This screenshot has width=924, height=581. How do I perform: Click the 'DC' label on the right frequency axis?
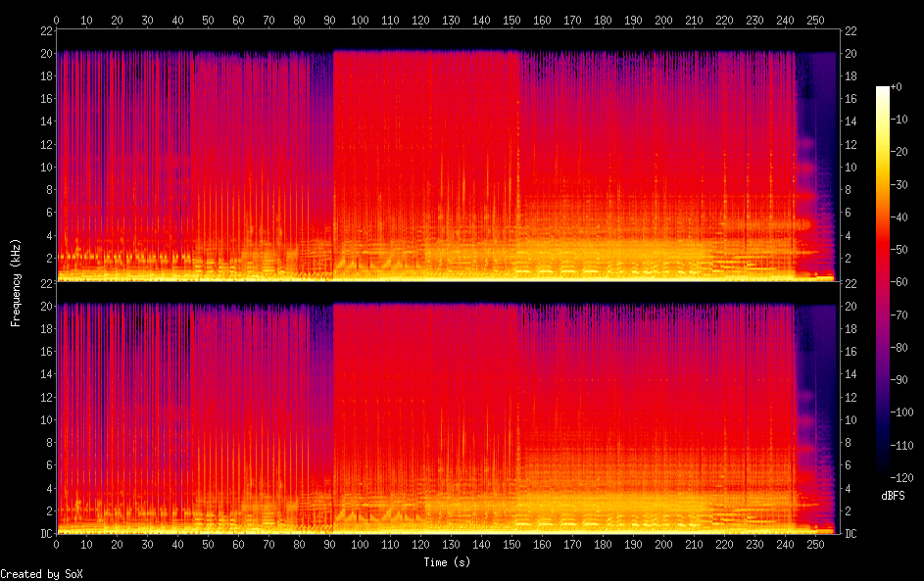851,533
